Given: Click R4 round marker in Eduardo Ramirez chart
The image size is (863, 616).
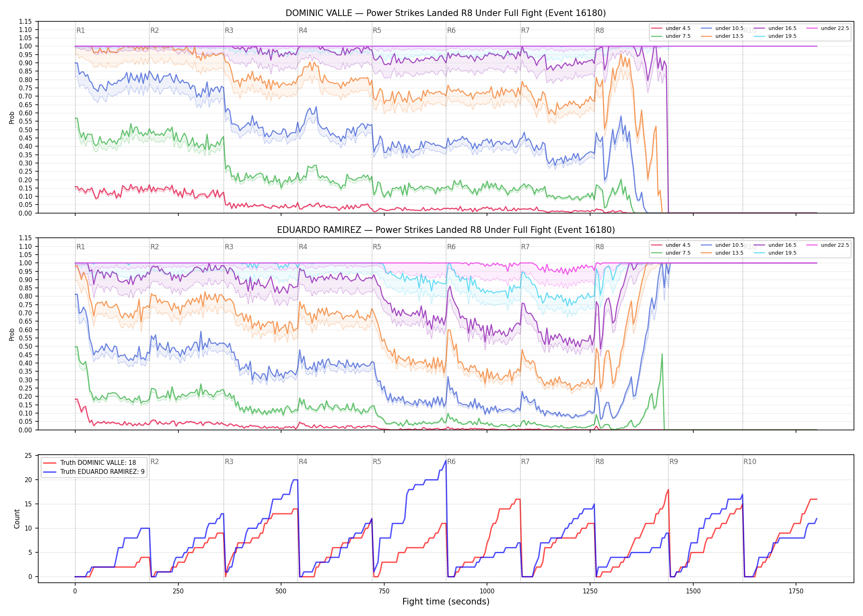Looking at the screenshot, I should point(303,247).
